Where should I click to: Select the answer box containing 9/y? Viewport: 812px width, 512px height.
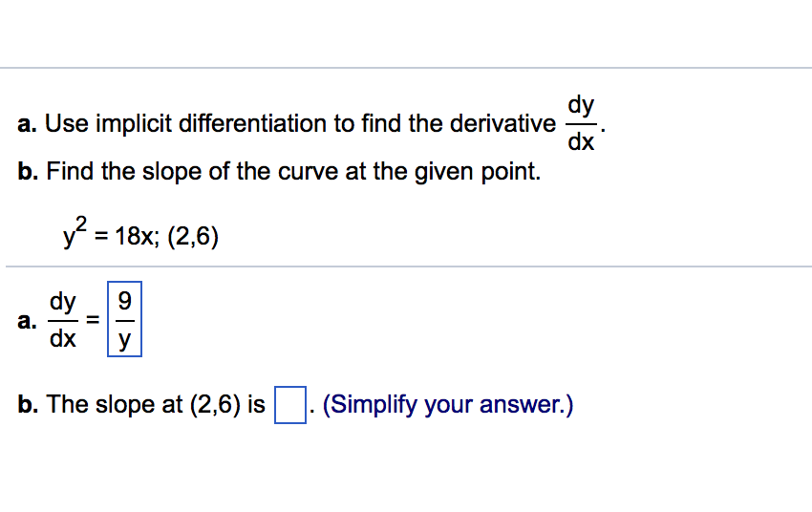coord(124,319)
